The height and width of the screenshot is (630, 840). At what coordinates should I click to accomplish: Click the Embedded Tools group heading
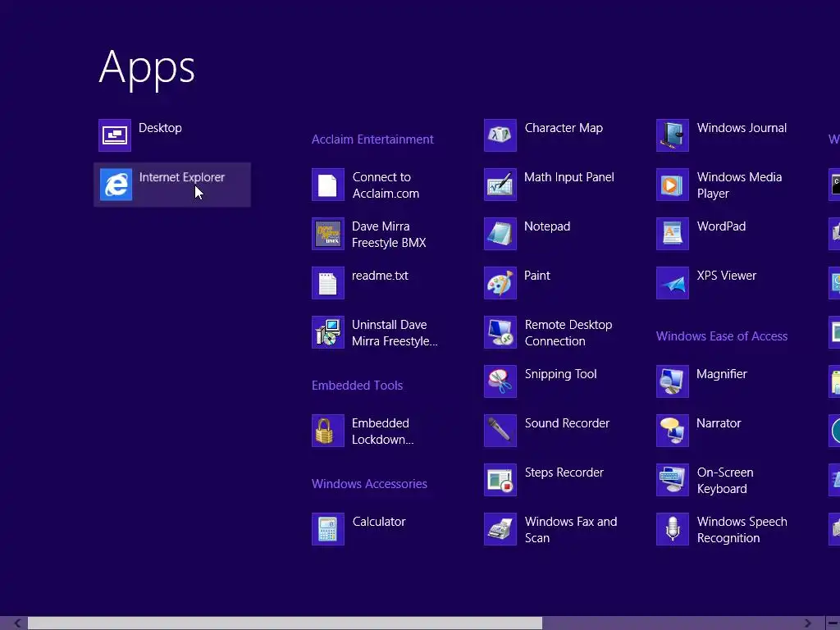pos(358,386)
